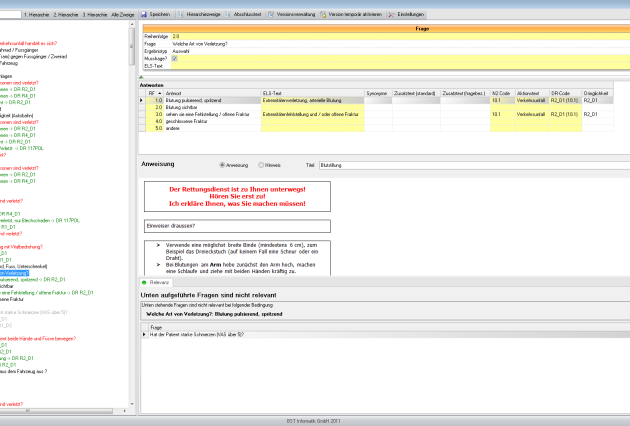630x426 pixels.
Task: Click the empty ELS-Text field in Frage panel
Action: coord(401,66)
